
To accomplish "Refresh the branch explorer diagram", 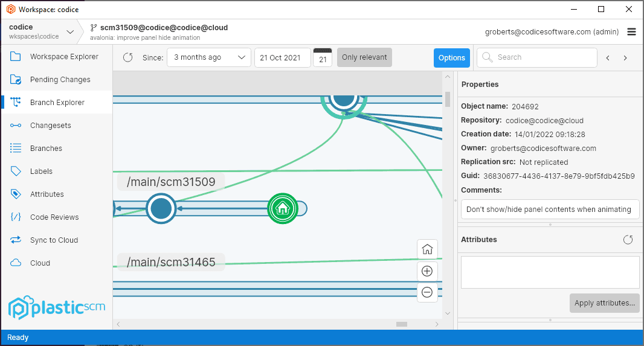I will [127, 57].
